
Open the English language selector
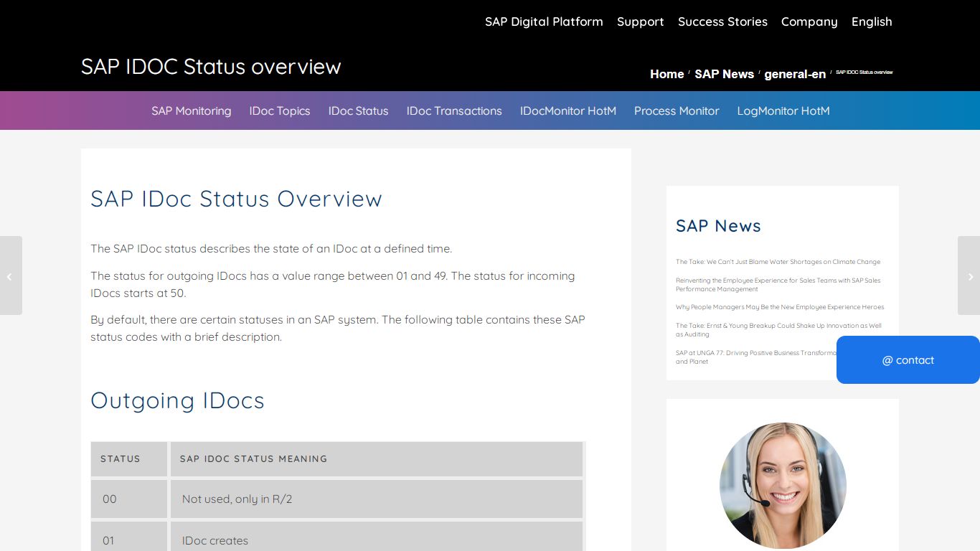click(x=872, y=22)
